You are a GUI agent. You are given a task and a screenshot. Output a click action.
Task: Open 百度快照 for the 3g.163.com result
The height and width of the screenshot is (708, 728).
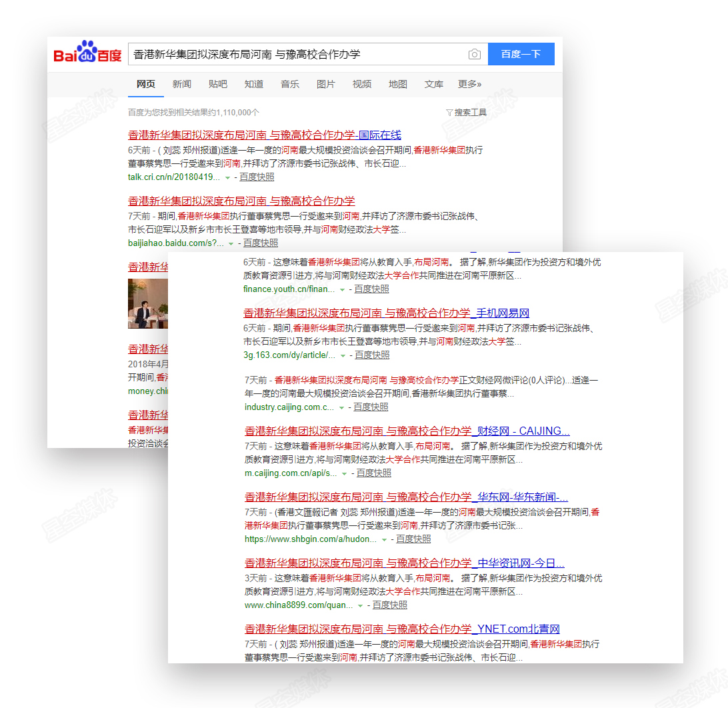(373, 355)
